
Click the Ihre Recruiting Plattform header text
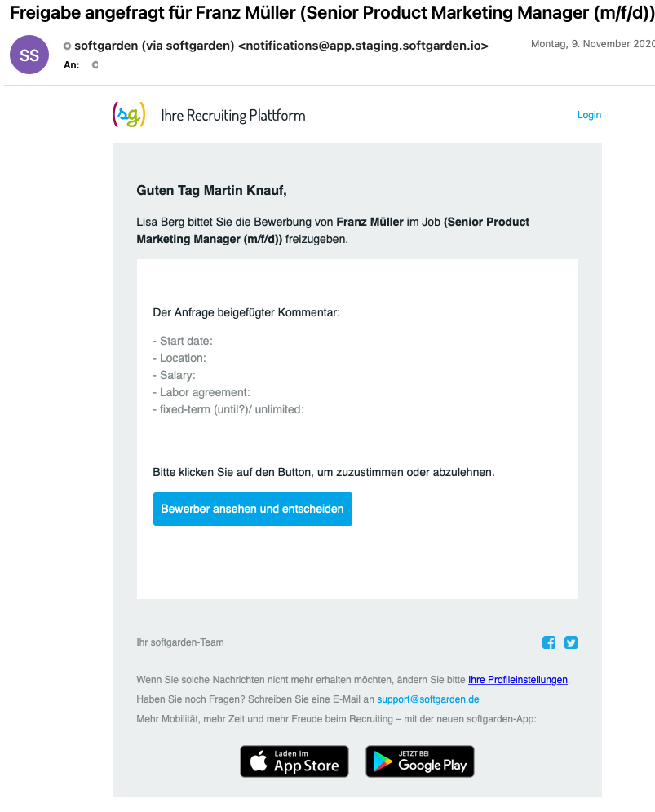233,115
